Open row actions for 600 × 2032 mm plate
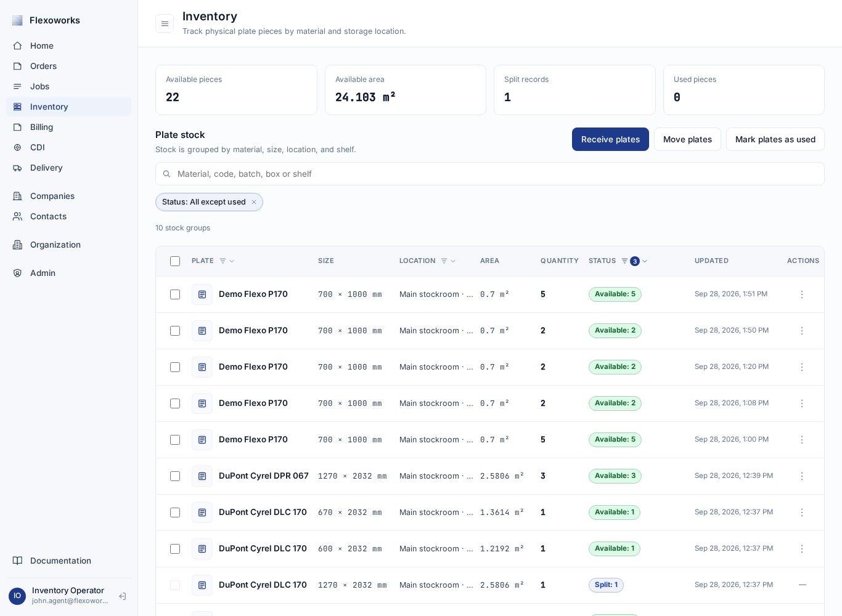The height and width of the screenshot is (616, 842). click(802, 549)
